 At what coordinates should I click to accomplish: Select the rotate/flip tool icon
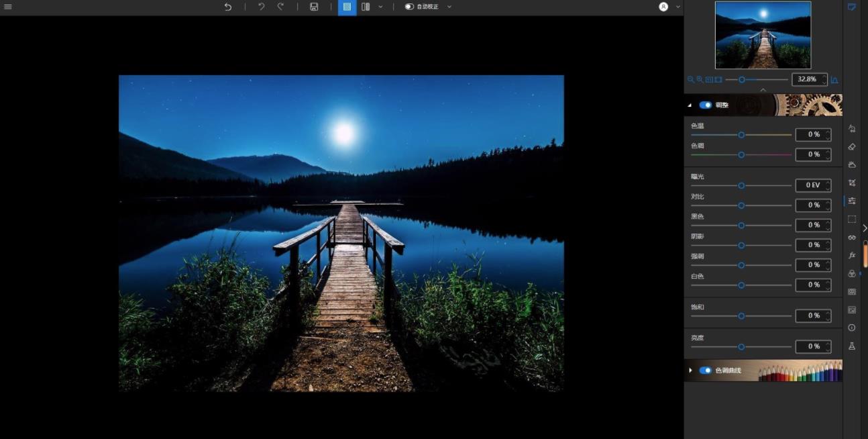(x=852, y=128)
